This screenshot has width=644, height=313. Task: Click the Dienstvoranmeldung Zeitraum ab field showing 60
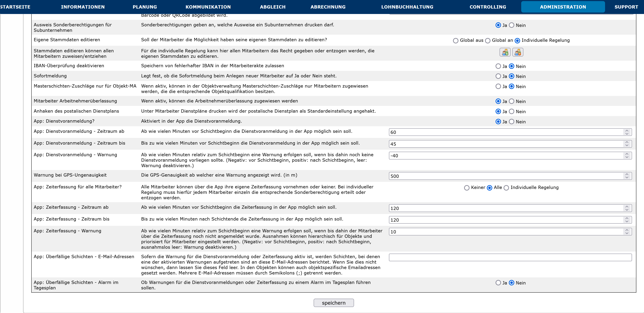coord(510,132)
